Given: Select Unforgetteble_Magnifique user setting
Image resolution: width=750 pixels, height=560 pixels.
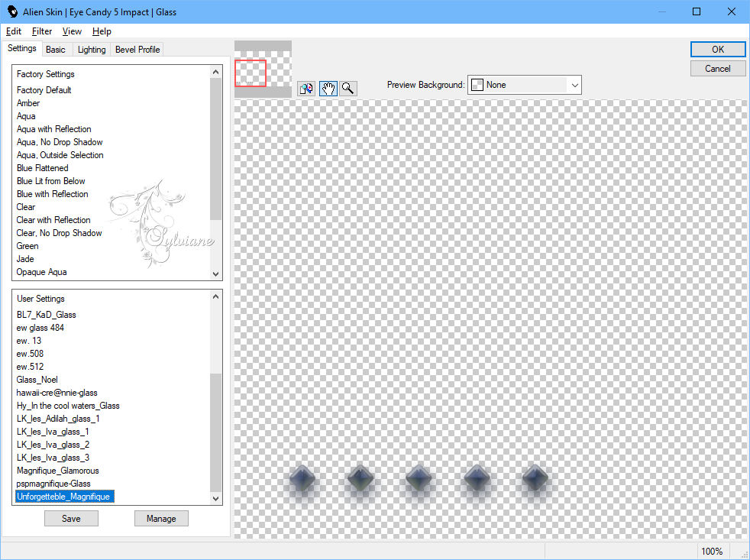Looking at the screenshot, I should point(65,497).
